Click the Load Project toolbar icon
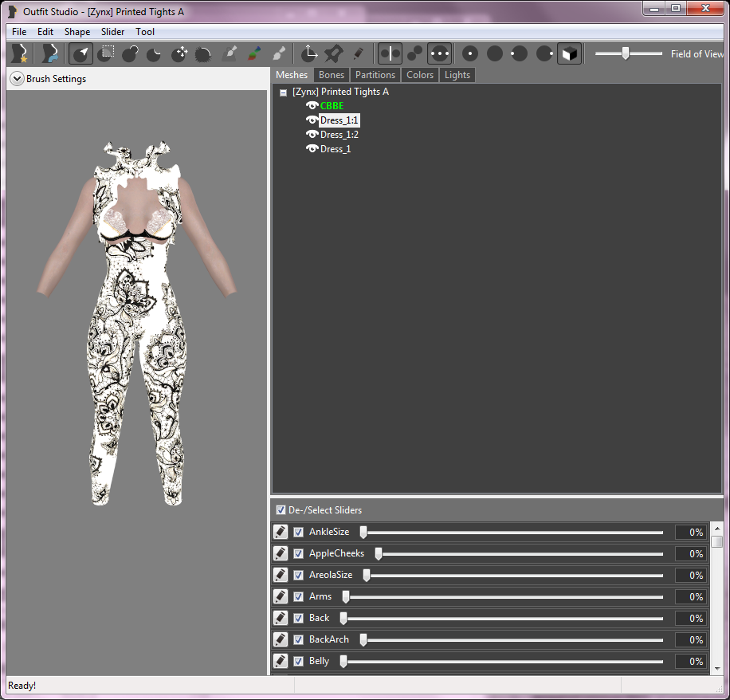 pos(50,53)
